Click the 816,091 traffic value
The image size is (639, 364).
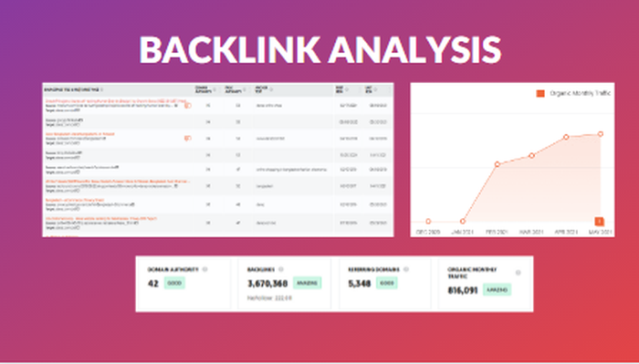coord(463,291)
